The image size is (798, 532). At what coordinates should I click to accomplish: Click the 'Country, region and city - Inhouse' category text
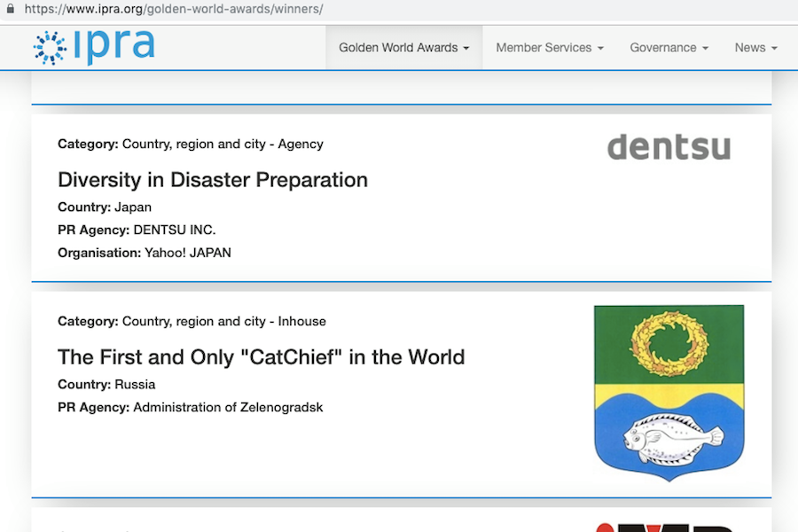tap(224, 321)
